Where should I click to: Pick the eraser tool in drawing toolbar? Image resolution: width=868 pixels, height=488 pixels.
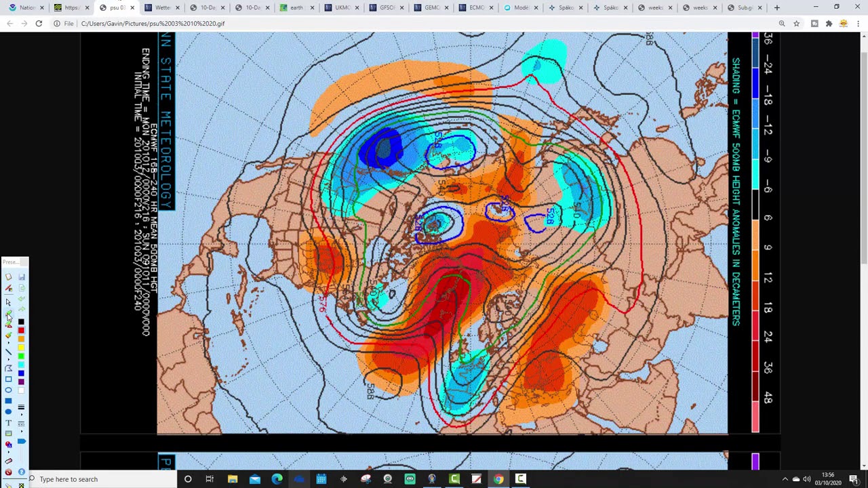(x=8, y=461)
